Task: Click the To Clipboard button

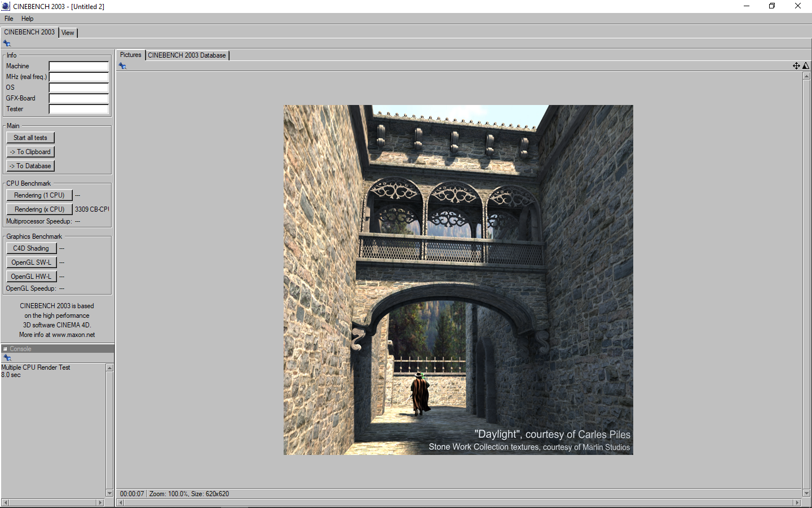Action: pyautogui.click(x=30, y=152)
